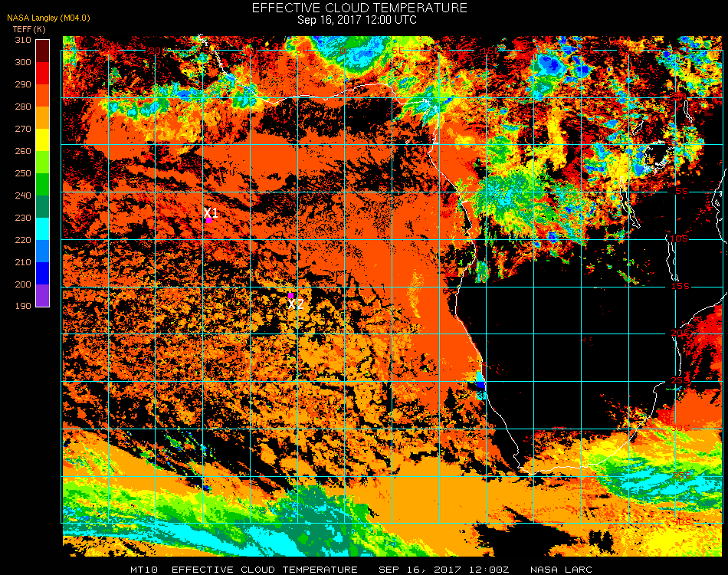Click the 25S latitude label
The width and height of the screenshot is (728, 575).
680,381
